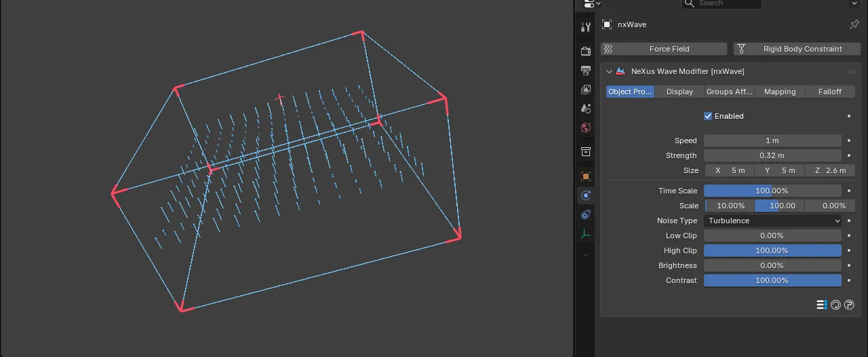Screen dimensions: 868x357
Task: Open the Object Constraints properties tab
Action: (586, 214)
